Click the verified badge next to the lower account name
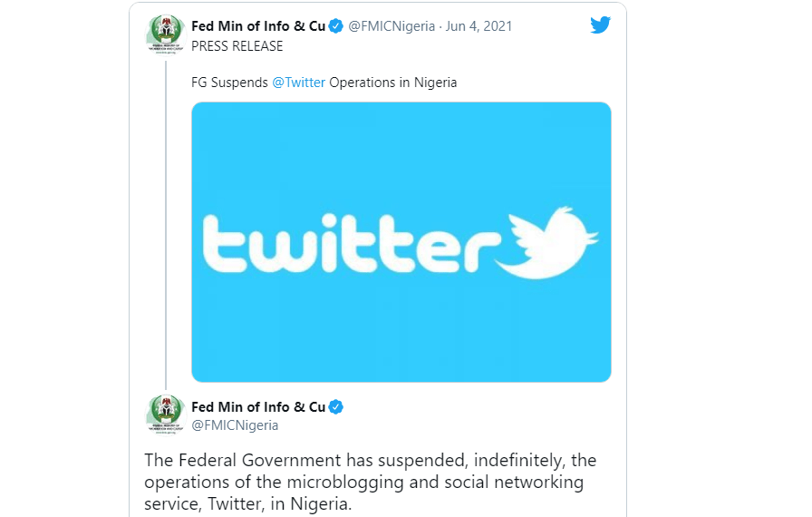The image size is (812, 517). [336, 407]
